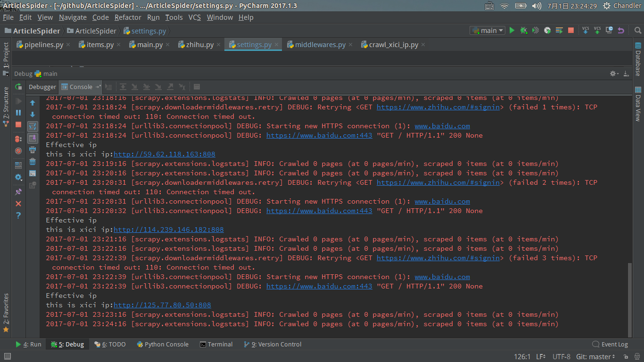
Task: Open the Refactor menu
Action: pyautogui.click(x=128, y=17)
